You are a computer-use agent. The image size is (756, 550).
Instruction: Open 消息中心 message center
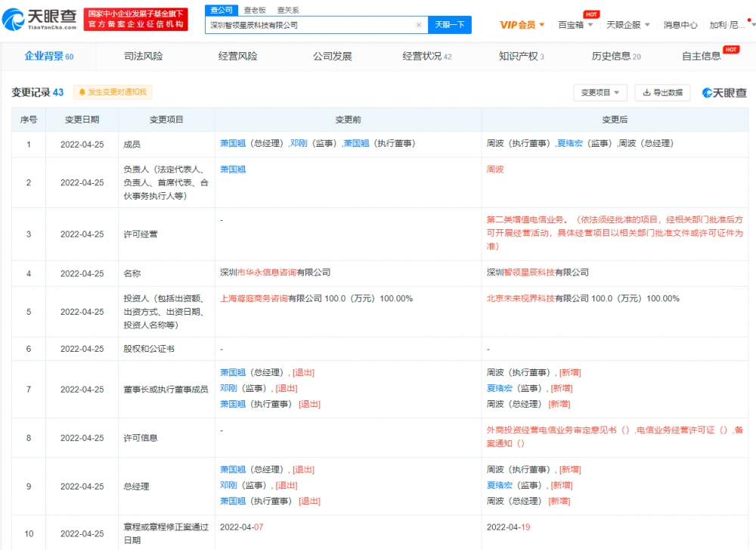tap(680, 25)
